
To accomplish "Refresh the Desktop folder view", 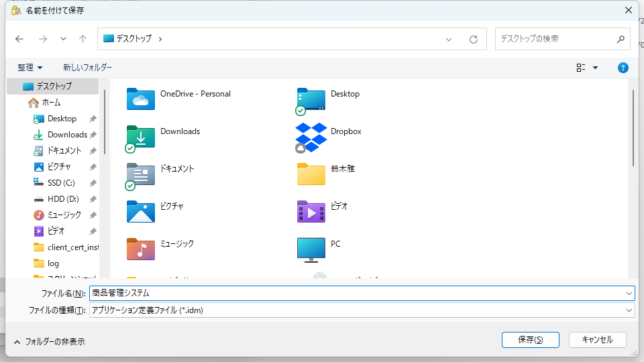I will (x=474, y=39).
